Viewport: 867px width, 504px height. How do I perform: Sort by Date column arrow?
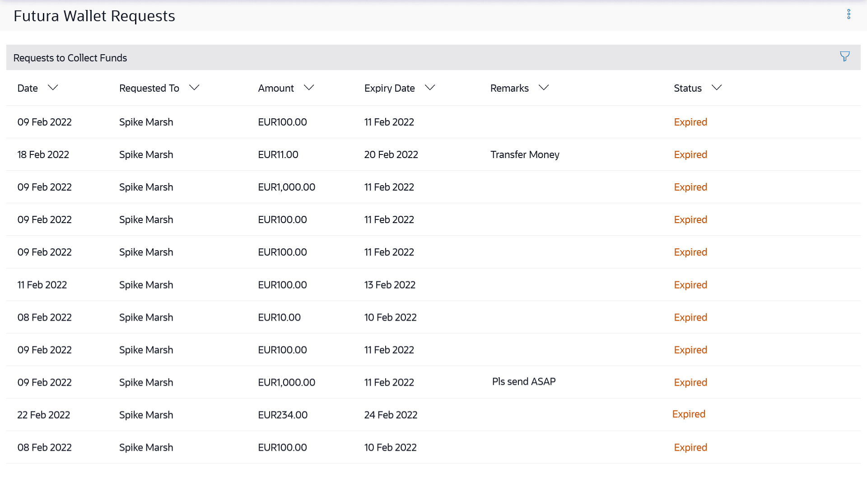point(53,88)
